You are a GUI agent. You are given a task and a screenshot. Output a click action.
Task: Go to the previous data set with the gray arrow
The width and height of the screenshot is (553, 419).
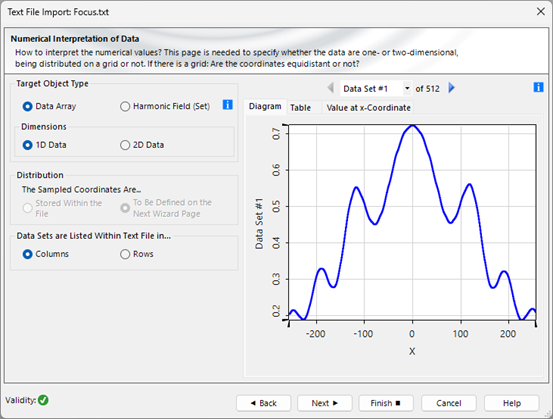[330, 88]
